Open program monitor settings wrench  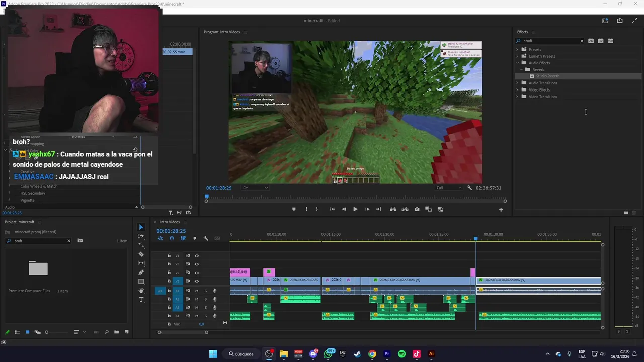click(469, 188)
